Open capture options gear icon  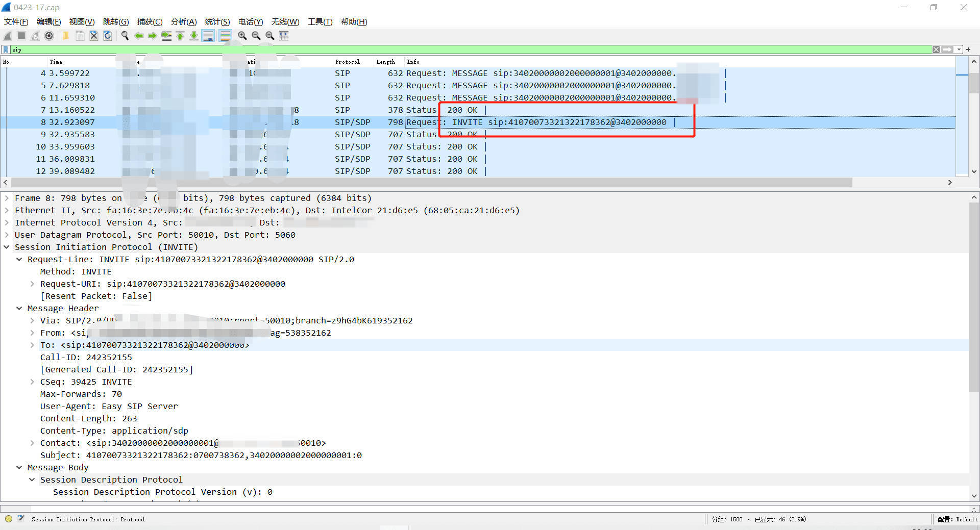(x=49, y=36)
